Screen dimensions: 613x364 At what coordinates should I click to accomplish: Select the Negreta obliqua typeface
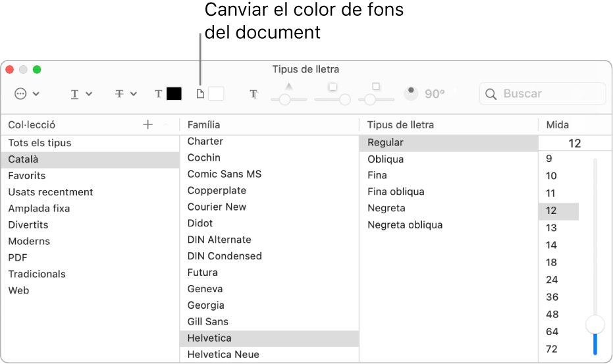(448, 225)
